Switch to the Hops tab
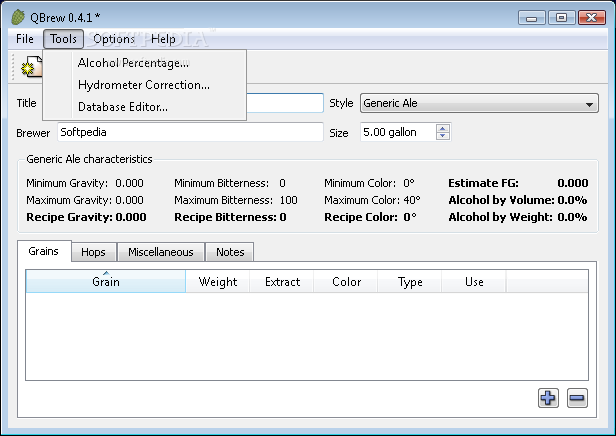Screen dimensions: 616x436 (94, 252)
